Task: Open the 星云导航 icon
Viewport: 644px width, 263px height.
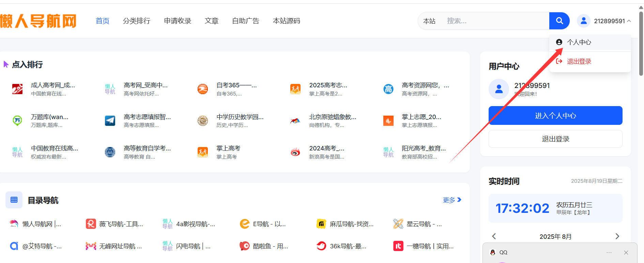Action: [398, 224]
